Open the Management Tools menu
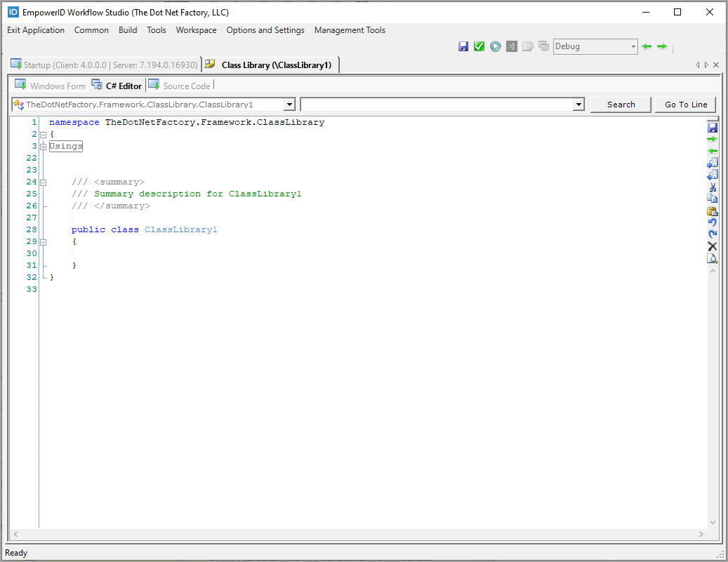Screen dimensions: 728x562 [350, 30]
